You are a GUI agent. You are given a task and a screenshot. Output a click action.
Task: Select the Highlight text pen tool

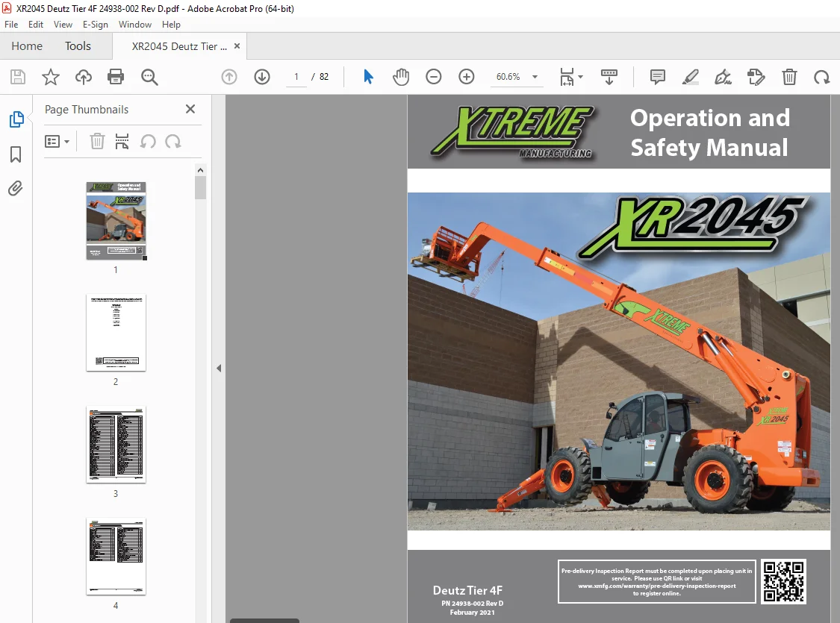point(690,77)
